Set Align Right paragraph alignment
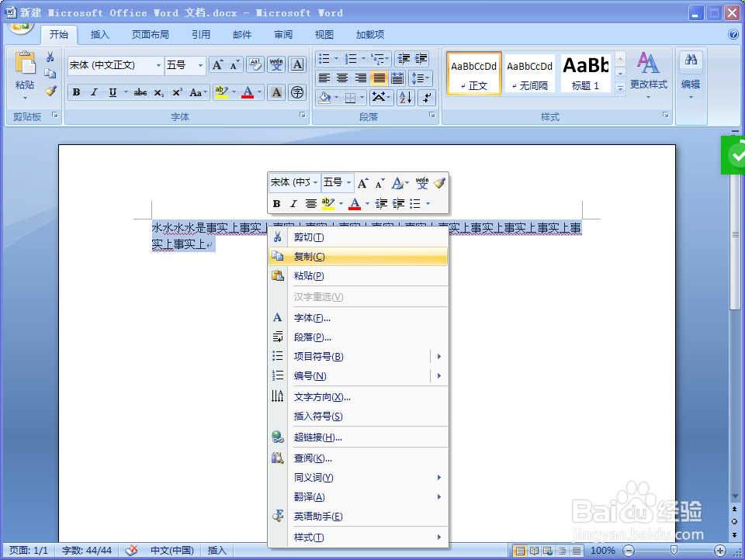745x560 pixels. click(x=361, y=78)
